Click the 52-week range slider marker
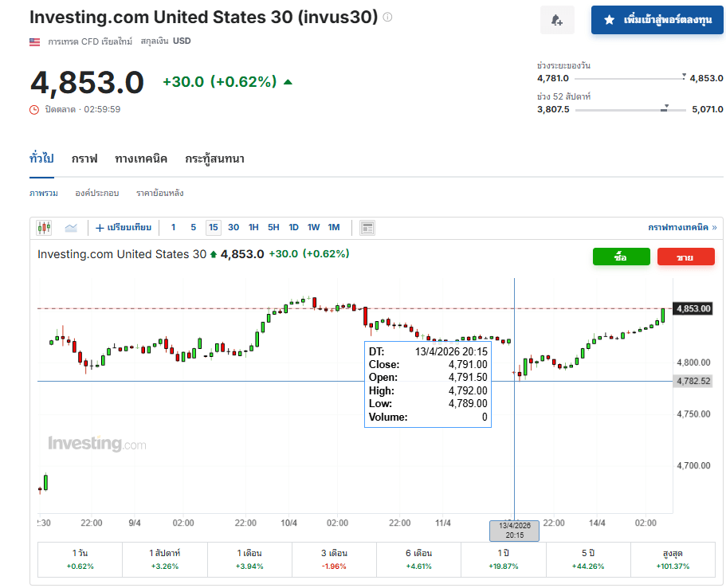726x588 pixels. (665, 108)
